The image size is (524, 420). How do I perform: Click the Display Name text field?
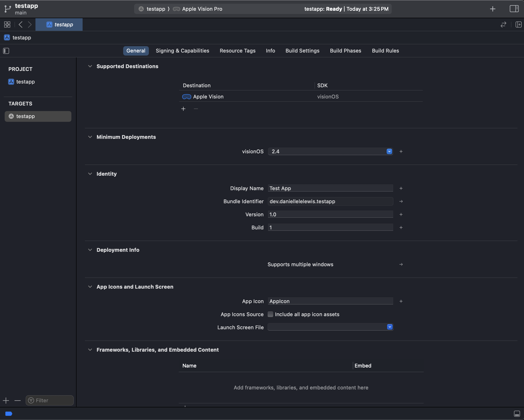pyautogui.click(x=330, y=188)
